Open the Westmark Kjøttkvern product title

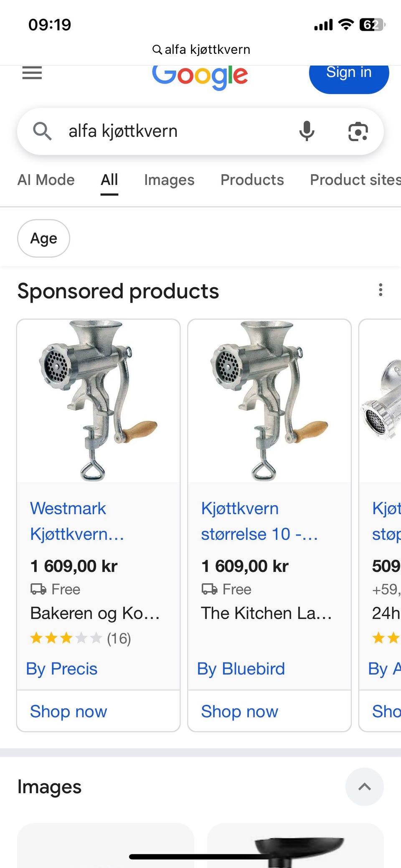point(77,521)
